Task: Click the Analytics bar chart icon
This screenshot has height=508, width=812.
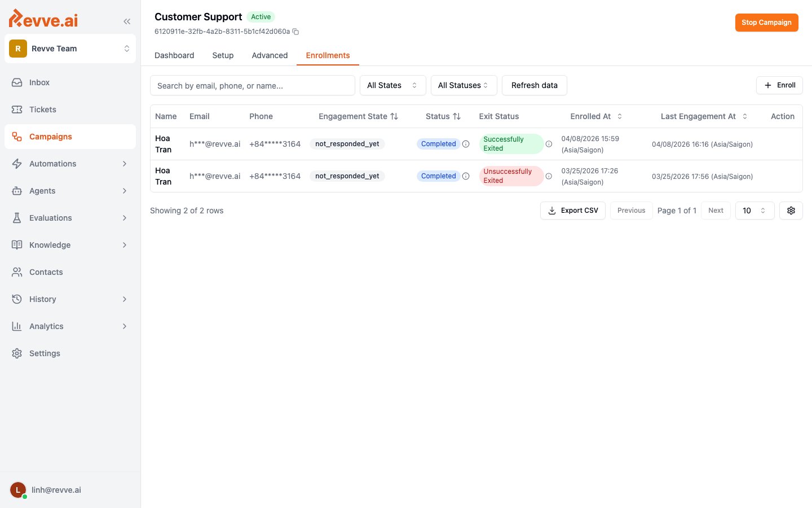Action: click(17, 326)
